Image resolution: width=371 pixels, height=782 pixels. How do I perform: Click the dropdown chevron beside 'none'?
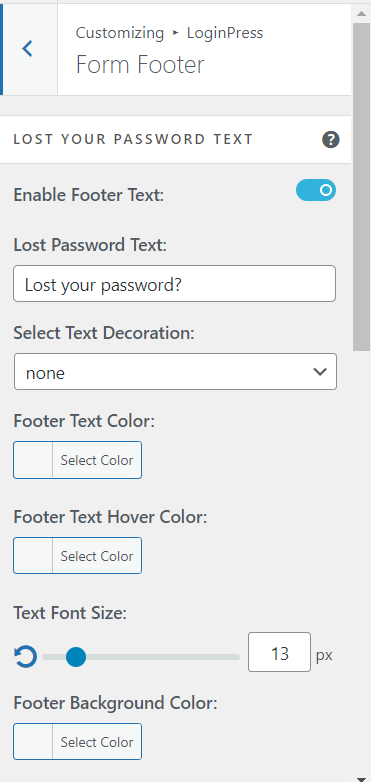[x=320, y=372]
